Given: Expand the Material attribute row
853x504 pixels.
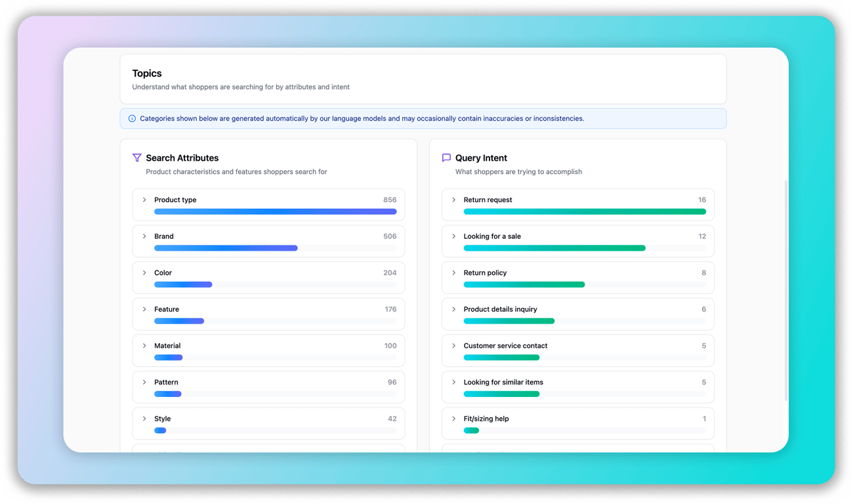Looking at the screenshot, I should point(144,346).
